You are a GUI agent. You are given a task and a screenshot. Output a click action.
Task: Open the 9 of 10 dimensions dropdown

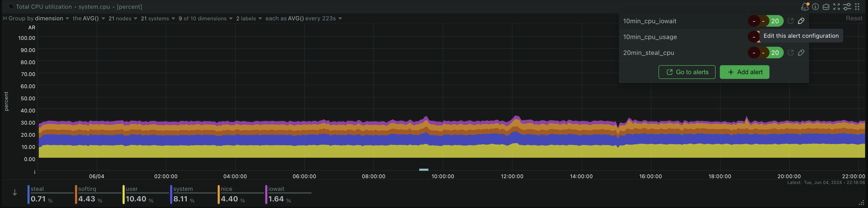click(x=205, y=18)
